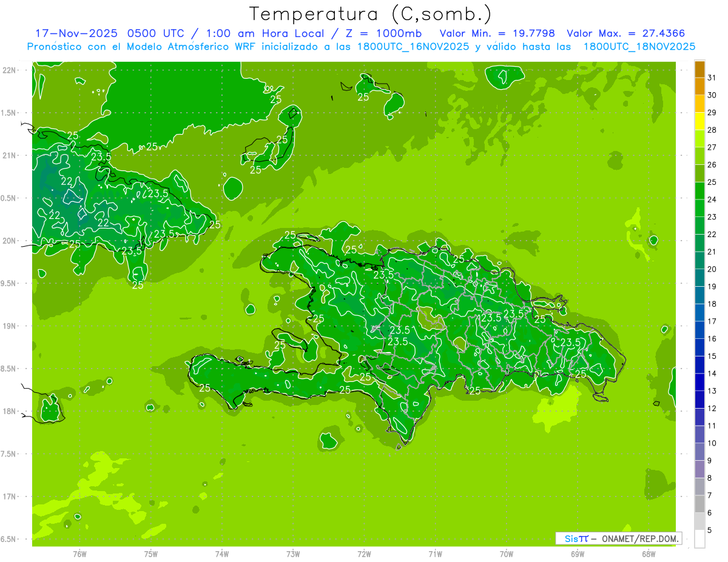Click the "70W" longitude axis label
Screen dimensions: 728x562
[507, 554]
